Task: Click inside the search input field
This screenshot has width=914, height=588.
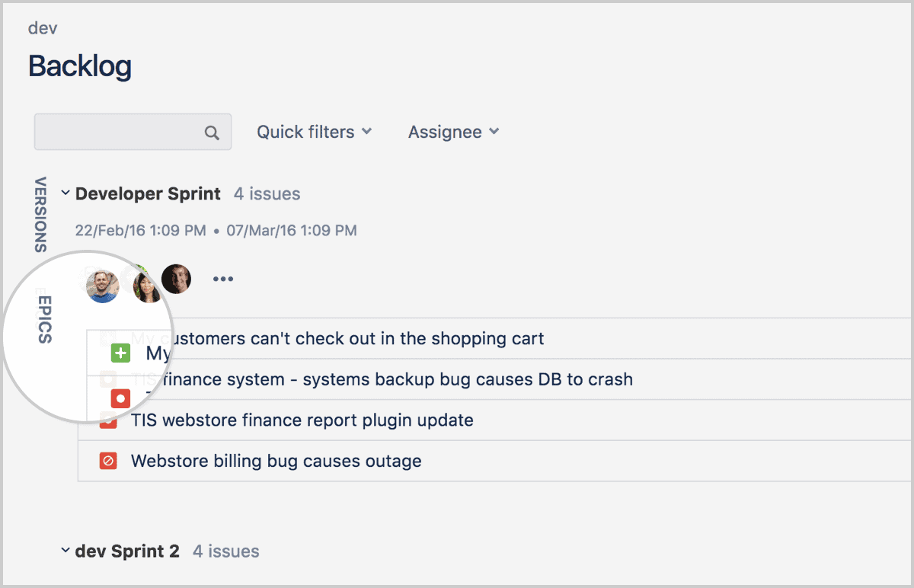Action: click(x=122, y=132)
